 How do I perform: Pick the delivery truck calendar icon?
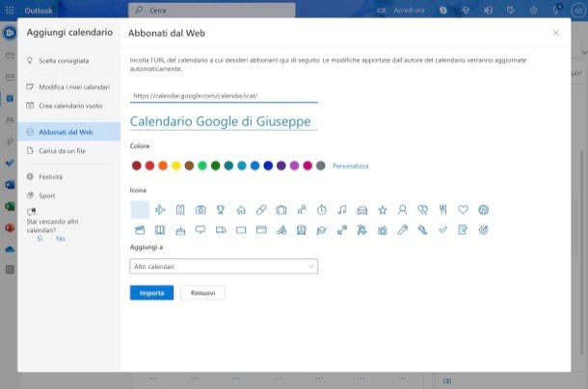pos(221,230)
